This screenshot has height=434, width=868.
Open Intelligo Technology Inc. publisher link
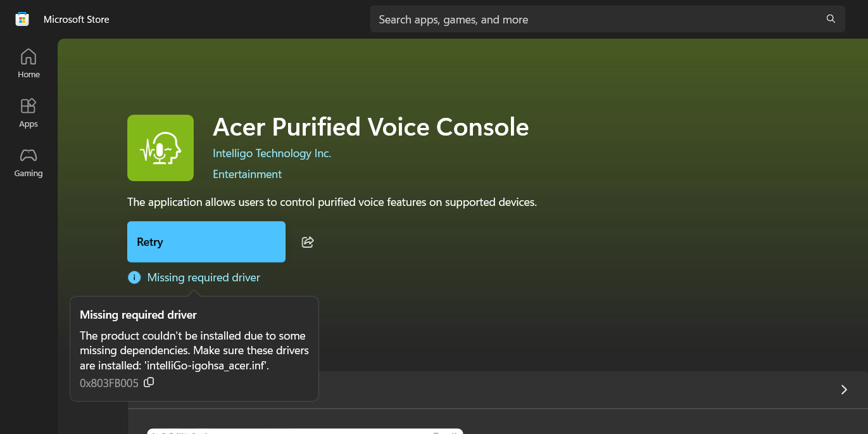tap(272, 153)
